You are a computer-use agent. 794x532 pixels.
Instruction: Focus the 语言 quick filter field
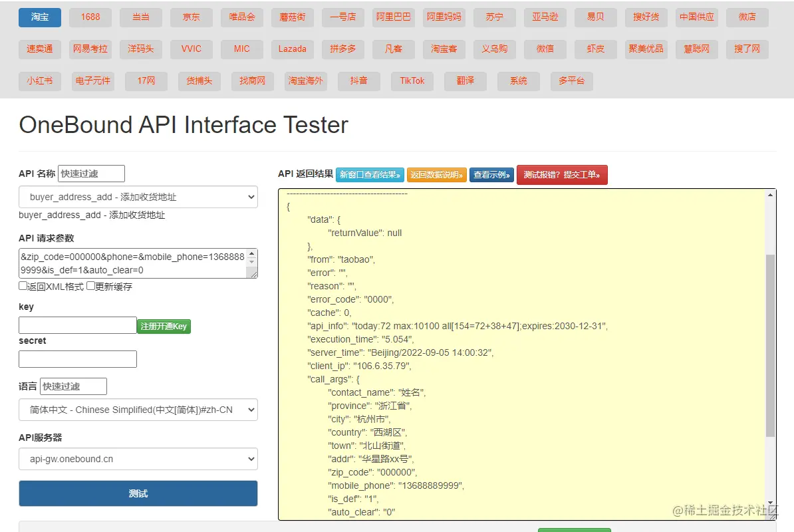point(73,386)
